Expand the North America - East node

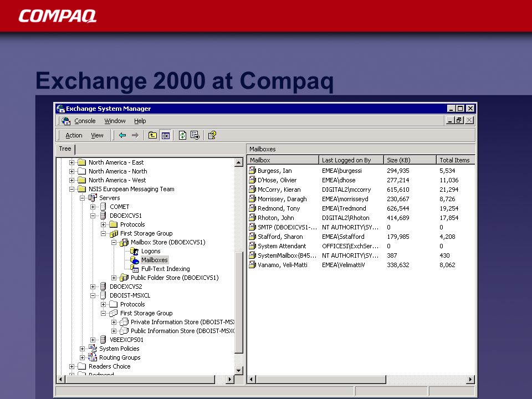pos(71,162)
